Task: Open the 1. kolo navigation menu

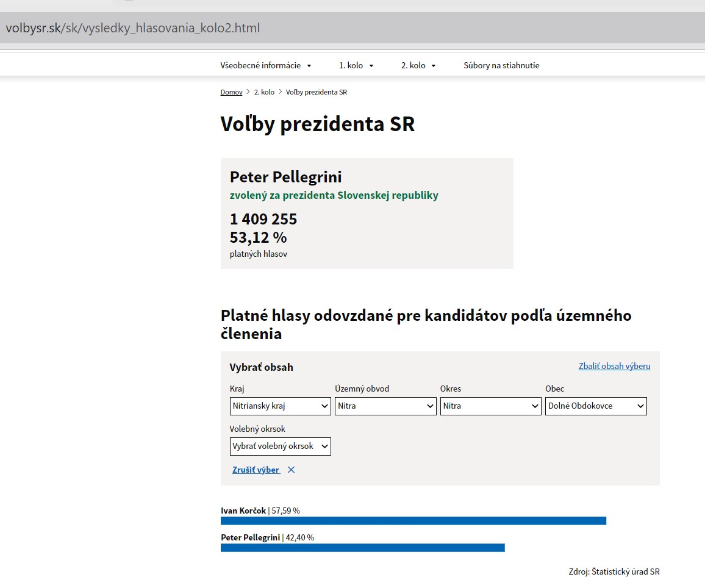Action: pyautogui.click(x=356, y=65)
